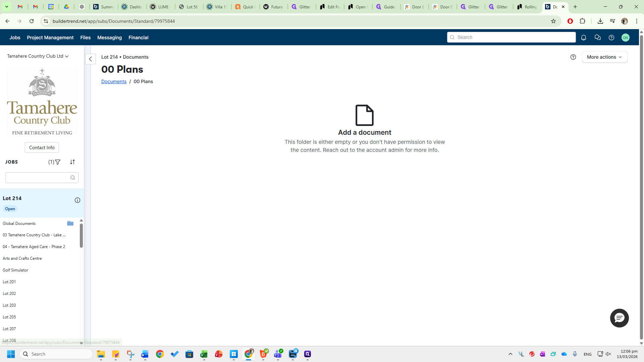The width and height of the screenshot is (644, 362).
Task: Click the jobs filter funnel icon
Action: click(58, 162)
